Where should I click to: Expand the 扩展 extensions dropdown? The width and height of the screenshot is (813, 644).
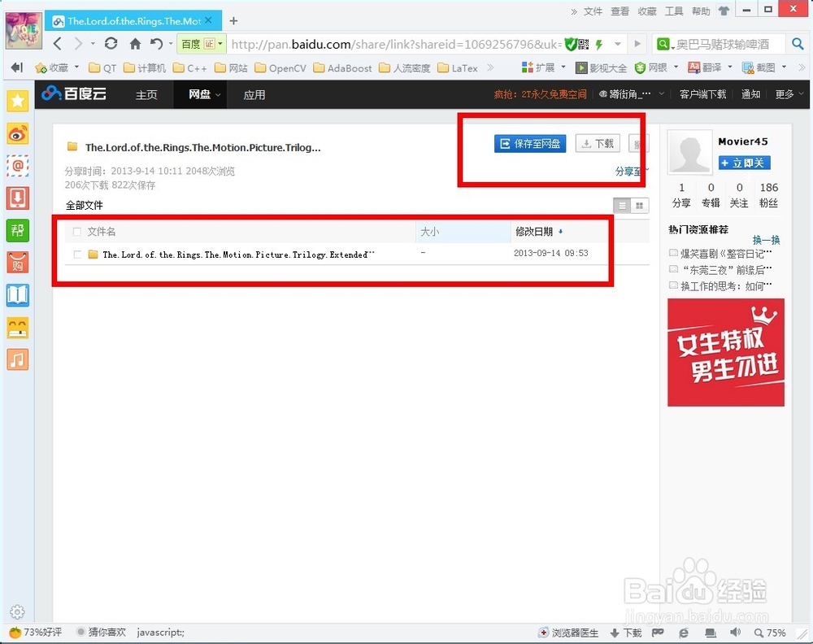563,67
